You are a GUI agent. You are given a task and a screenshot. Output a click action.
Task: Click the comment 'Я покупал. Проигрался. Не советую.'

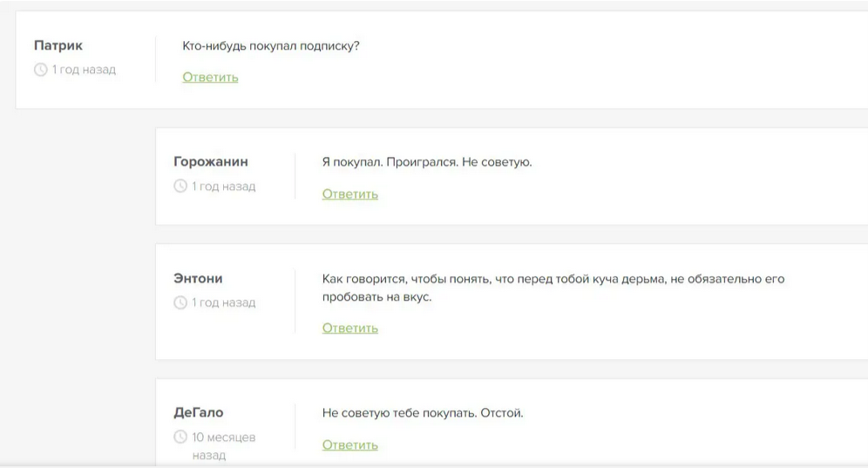tap(427, 163)
